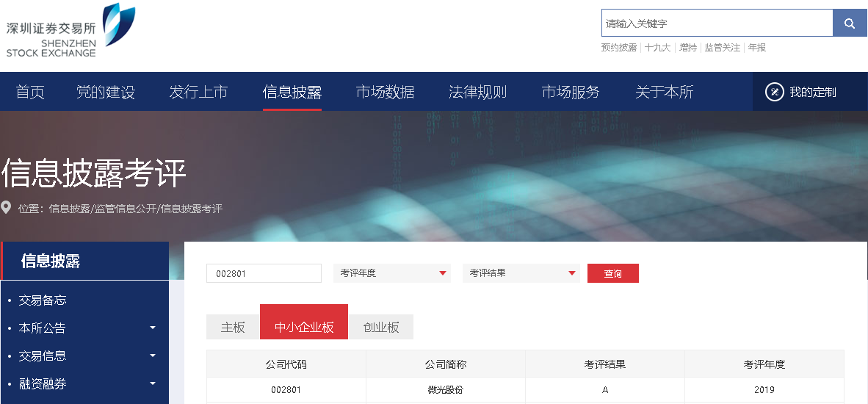Image resolution: width=868 pixels, height=404 pixels.
Task: Click the 信息披露考评 page title
Action: click(93, 173)
